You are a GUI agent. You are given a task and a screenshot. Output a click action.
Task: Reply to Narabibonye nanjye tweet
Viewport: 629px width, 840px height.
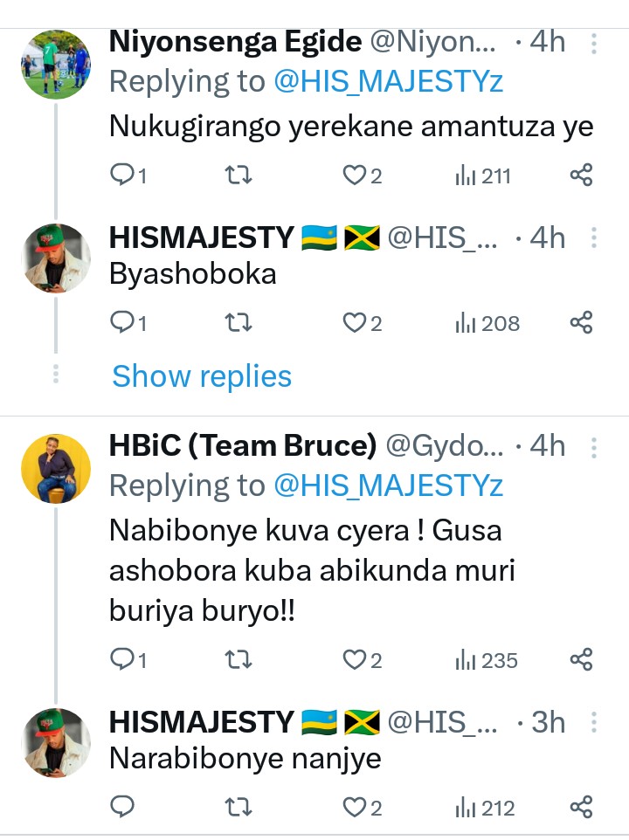[x=122, y=808]
